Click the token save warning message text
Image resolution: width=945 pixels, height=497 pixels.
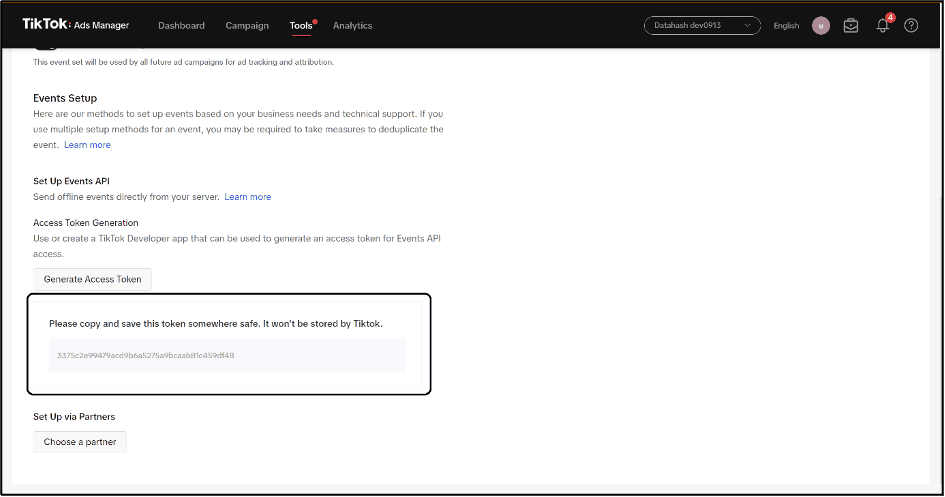coord(215,324)
